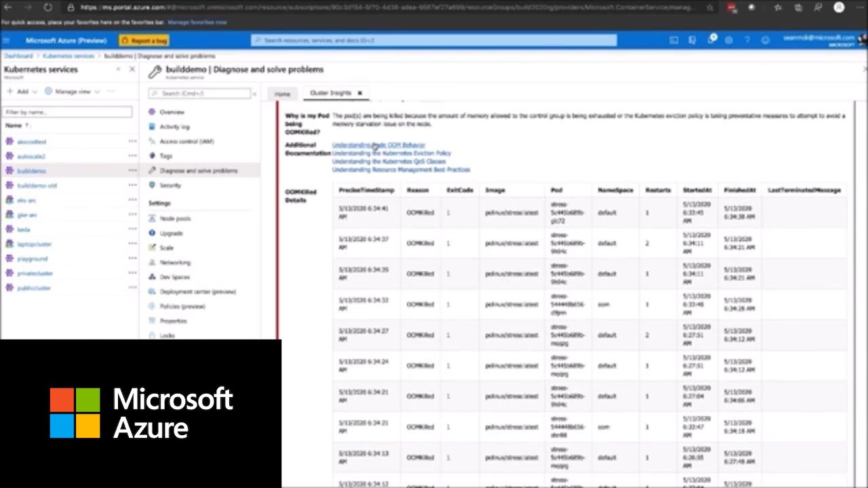Open Policies (preview) menu item
Image resolution: width=868 pixels, height=488 pixels.
pos(182,306)
